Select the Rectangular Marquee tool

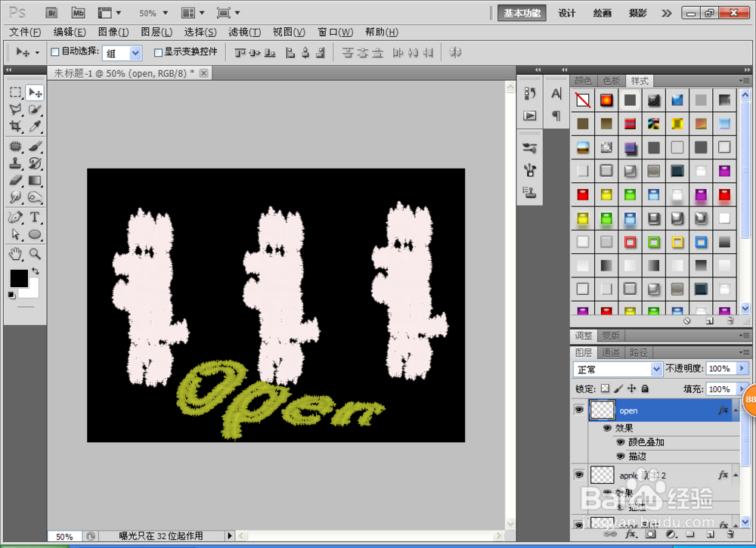coord(15,92)
